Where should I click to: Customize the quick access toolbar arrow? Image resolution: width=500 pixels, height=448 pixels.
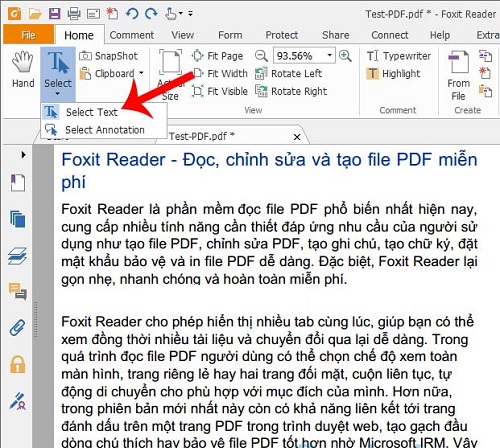click(x=190, y=14)
